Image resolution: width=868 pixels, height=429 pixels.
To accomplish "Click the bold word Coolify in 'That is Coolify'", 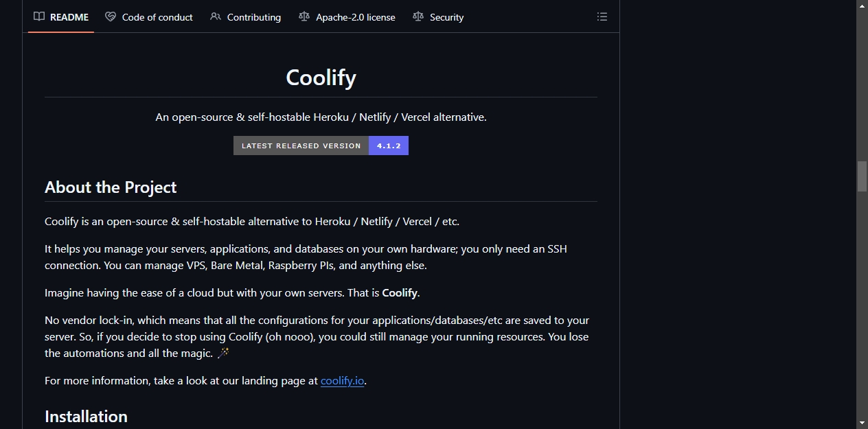I will coord(400,292).
